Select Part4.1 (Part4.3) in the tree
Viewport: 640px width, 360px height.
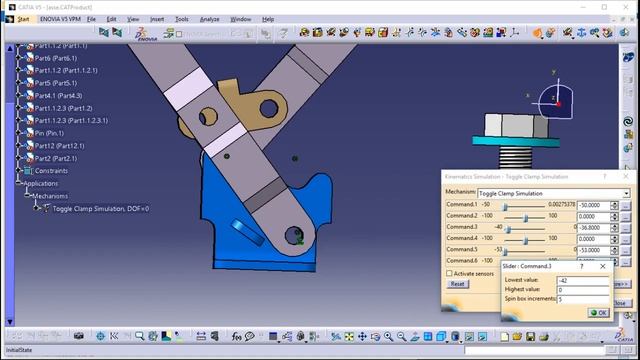coord(58,96)
